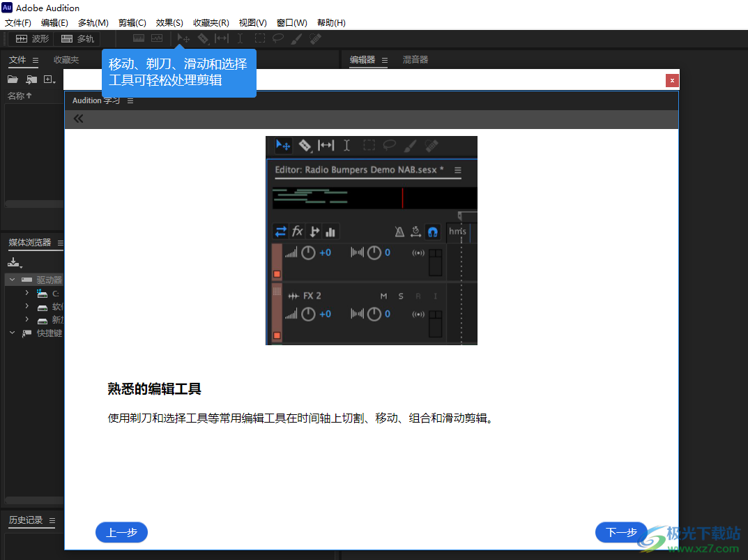Click the 上一步 button
The image size is (748, 560).
tap(121, 532)
